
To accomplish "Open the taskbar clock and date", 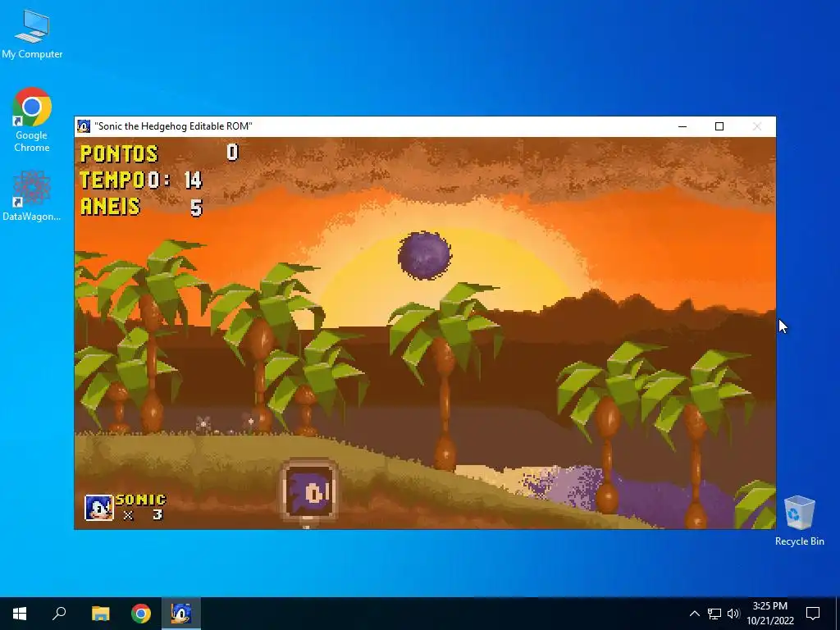I will 770,614.
